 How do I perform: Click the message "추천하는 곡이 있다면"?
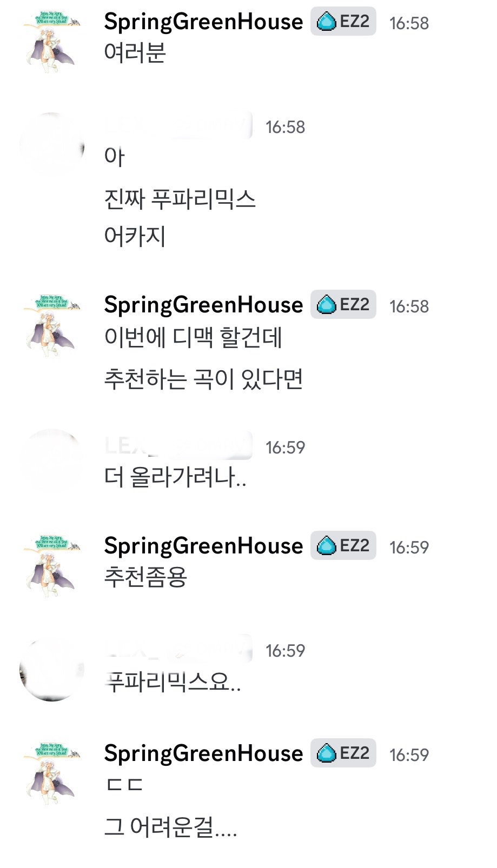[x=203, y=379]
